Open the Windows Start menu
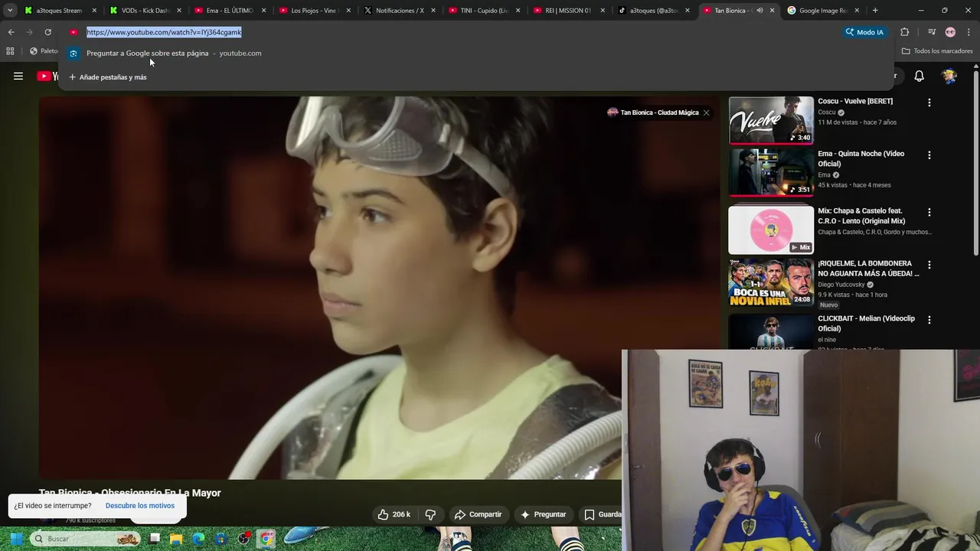 point(16,539)
